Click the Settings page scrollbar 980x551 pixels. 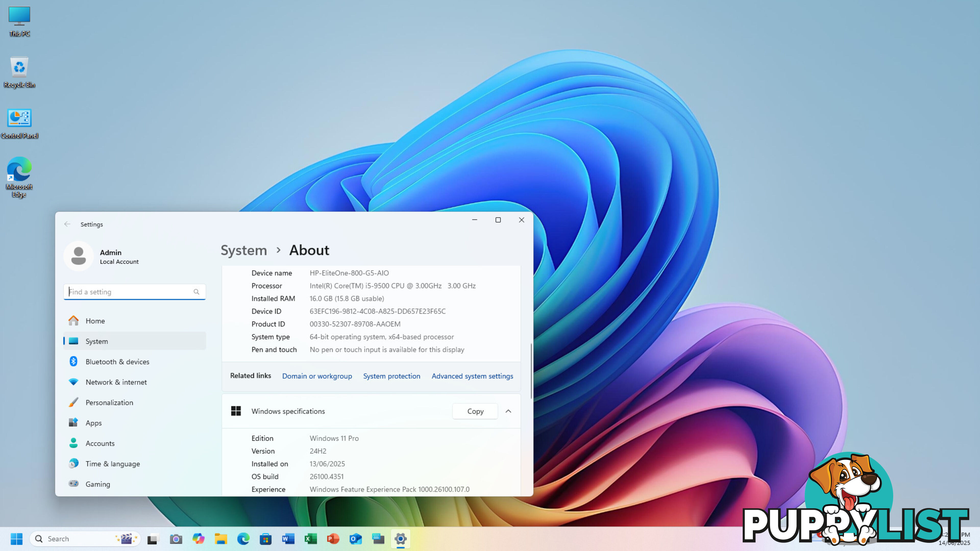tap(531, 371)
